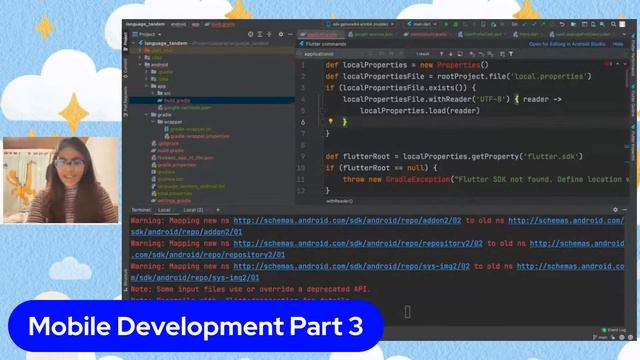Image resolution: width=640 pixels, height=360 pixels.
Task: Go to previous search occurrence arrow
Action: (441, 54)
